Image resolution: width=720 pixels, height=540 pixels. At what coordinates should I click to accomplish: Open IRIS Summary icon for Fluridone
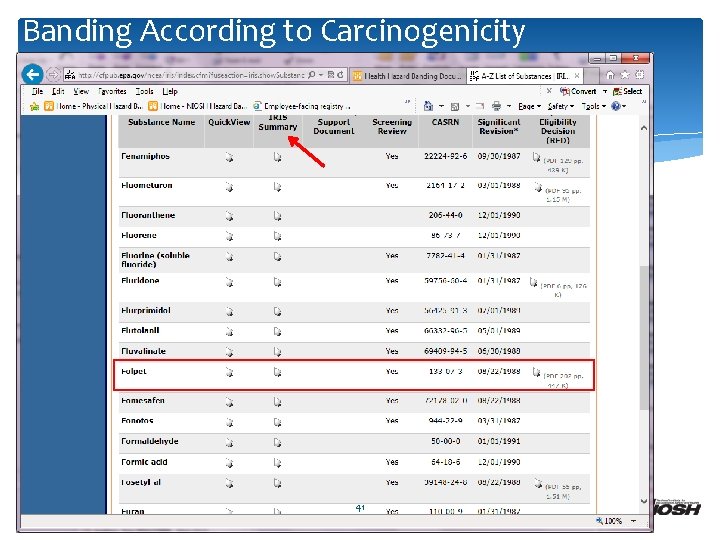[x=277, y=282]
